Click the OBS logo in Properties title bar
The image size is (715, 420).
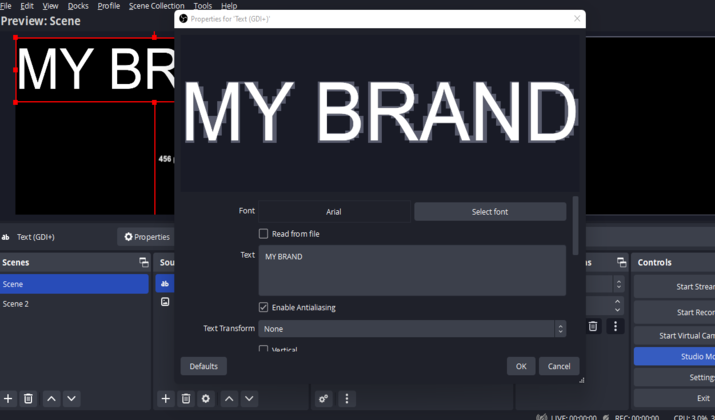[x=183, y=19]
